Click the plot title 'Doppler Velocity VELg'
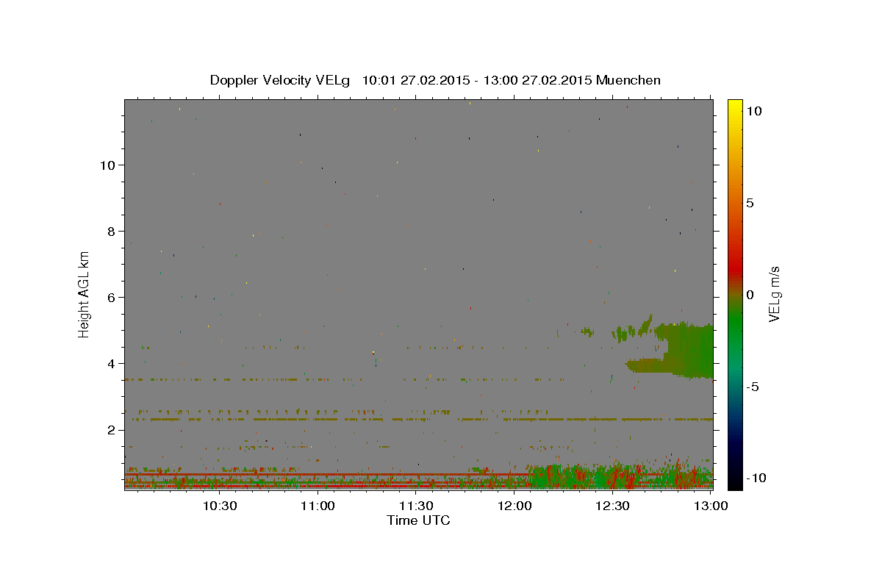Viewport: 882px width, 588px height. [281, 80]
